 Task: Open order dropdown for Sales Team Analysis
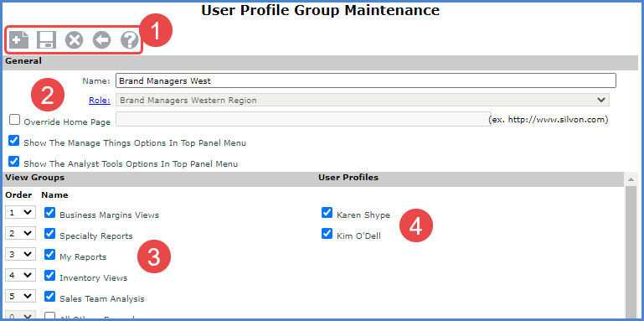click(x=21, y=296)
